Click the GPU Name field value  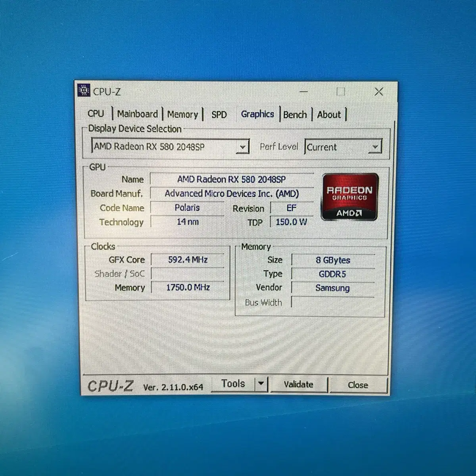232,179
